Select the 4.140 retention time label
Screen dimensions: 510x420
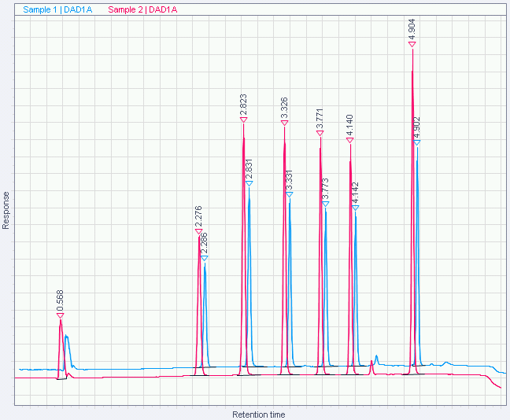[x=349, y=126]
